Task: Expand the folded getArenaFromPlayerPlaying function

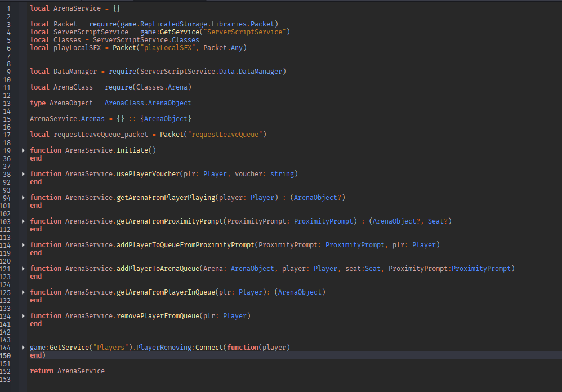Action: pos(23,198)
